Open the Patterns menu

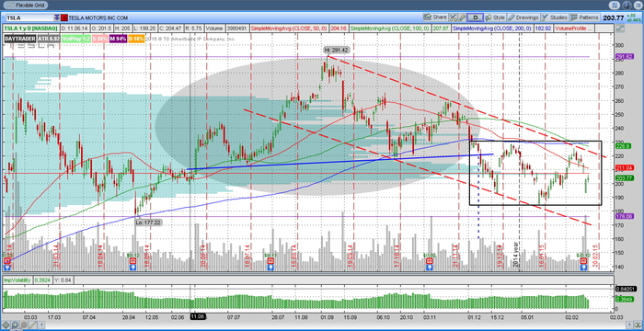point(585,17)
